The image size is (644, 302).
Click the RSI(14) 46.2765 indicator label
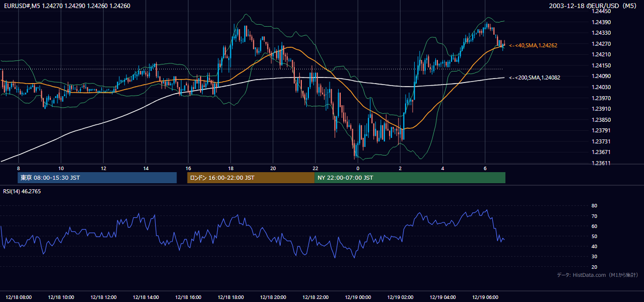[22, 191]
